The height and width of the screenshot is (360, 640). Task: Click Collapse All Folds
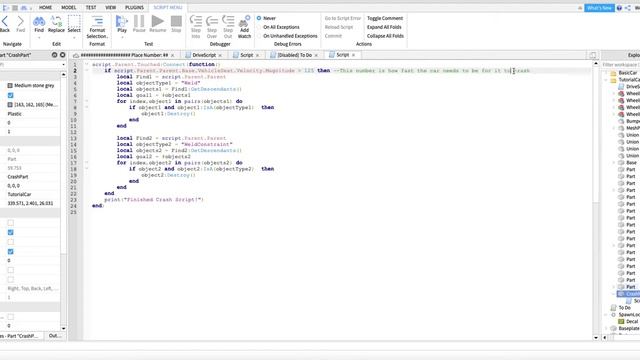tap(385, 36)
